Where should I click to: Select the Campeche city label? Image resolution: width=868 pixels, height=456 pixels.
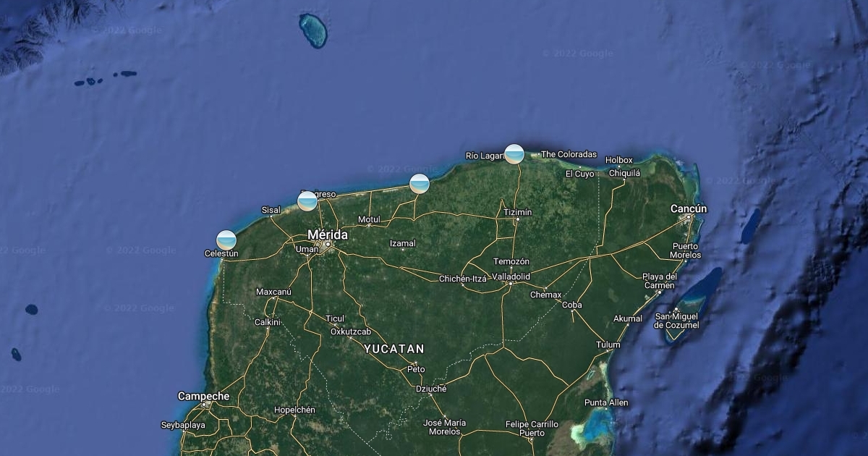coord(204,396)
